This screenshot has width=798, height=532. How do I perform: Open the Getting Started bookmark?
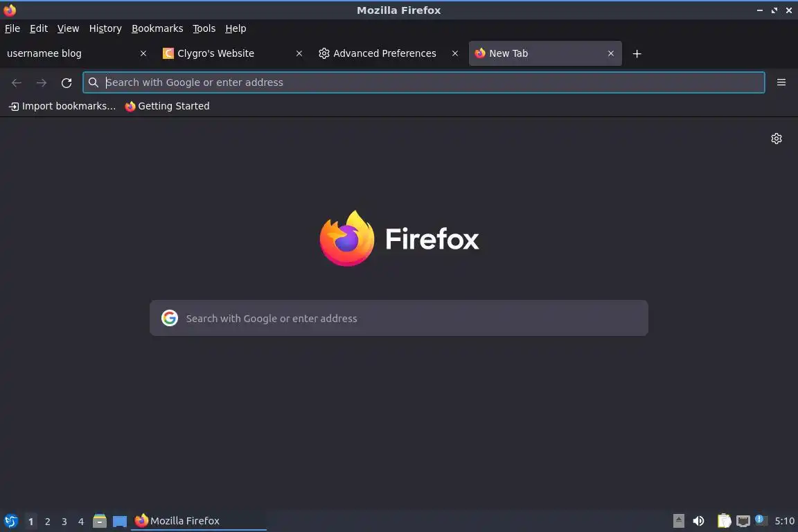(x=167, y=106)
